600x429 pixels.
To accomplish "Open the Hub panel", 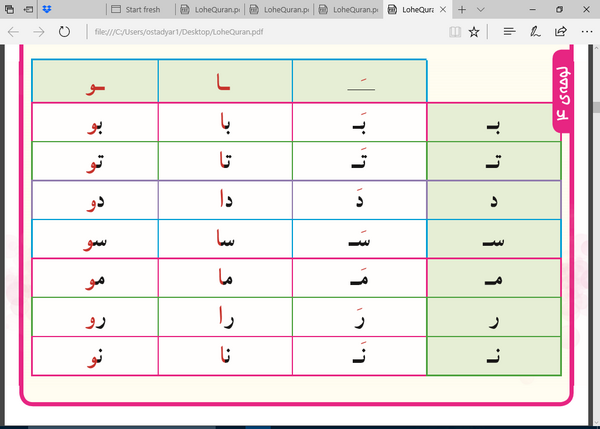I will pyautogui.click(x=509, y=32).
